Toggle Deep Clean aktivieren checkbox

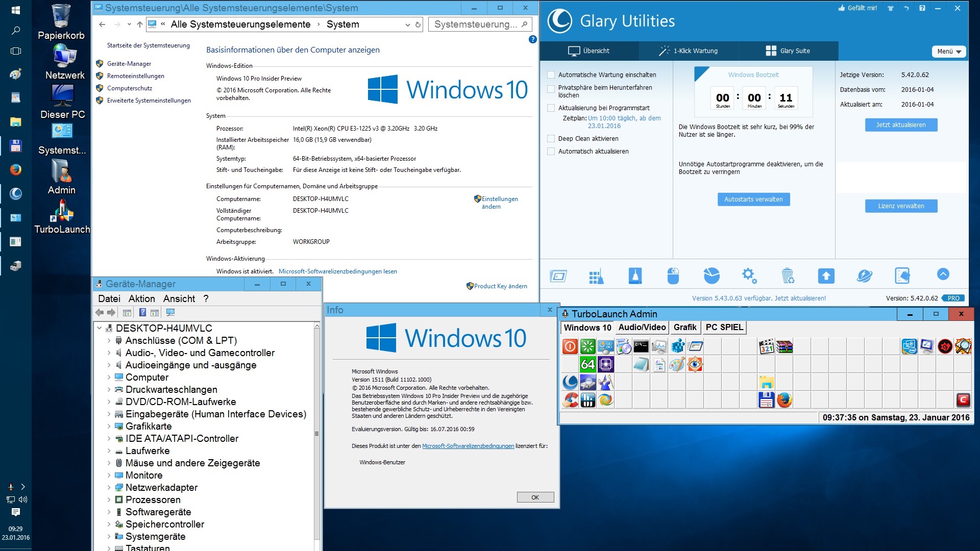coord(551,139)
